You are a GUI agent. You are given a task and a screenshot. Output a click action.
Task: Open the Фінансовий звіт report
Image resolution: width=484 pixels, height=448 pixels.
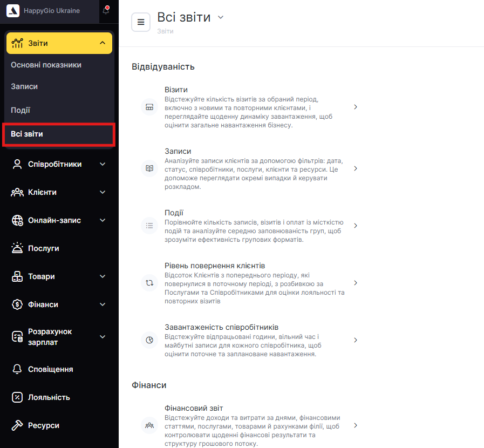(x=194, y=408)
